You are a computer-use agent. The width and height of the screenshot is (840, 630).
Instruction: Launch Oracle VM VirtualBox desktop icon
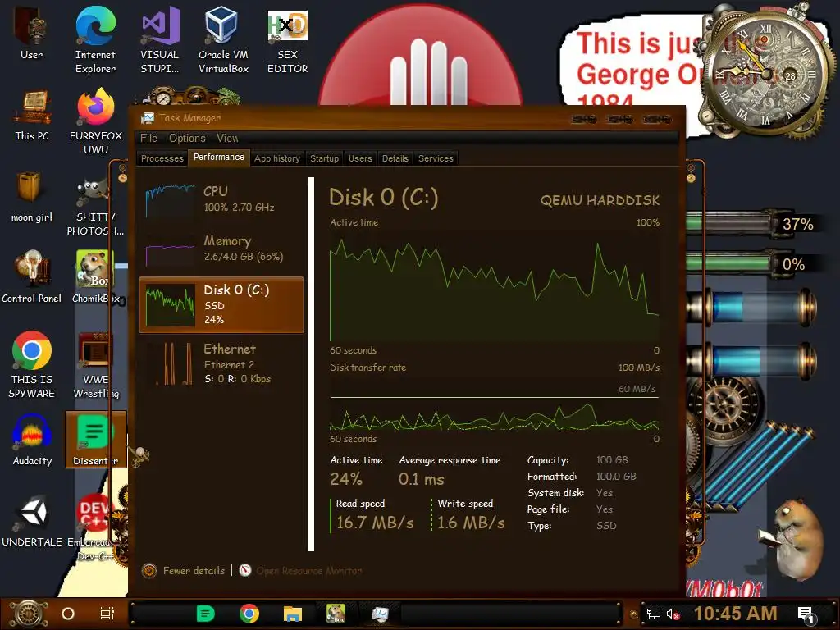[223, 39]
